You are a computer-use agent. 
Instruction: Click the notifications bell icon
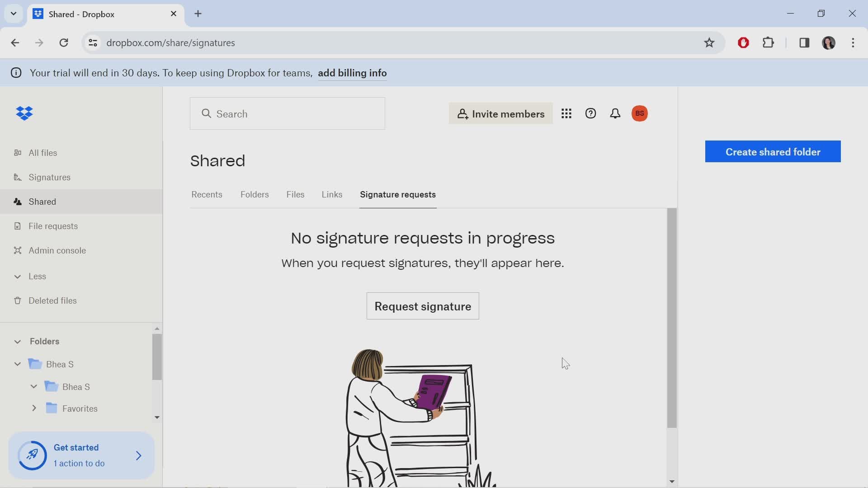[615, 113]
